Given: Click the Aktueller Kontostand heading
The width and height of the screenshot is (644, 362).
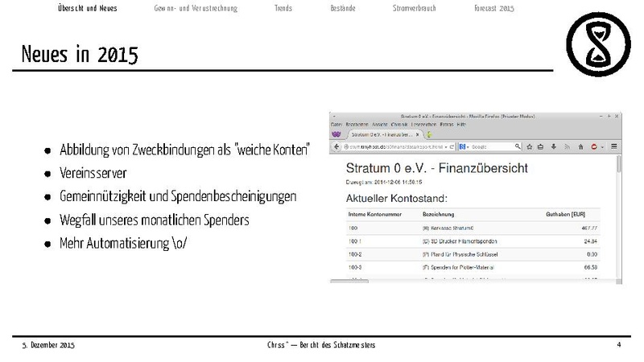Looking at the screenshot, I should (396, 198).
